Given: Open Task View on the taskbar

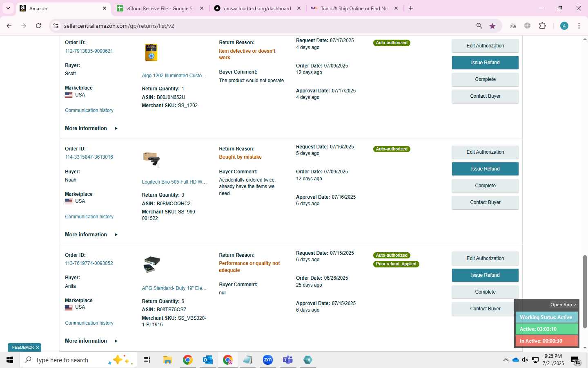Looking at the screenshot, I should pos(147,360).
